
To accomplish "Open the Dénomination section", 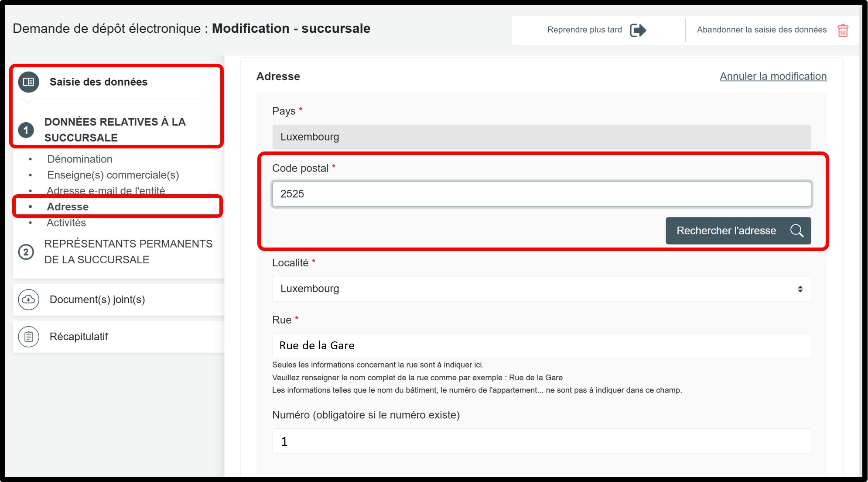I will pos(80,159).
